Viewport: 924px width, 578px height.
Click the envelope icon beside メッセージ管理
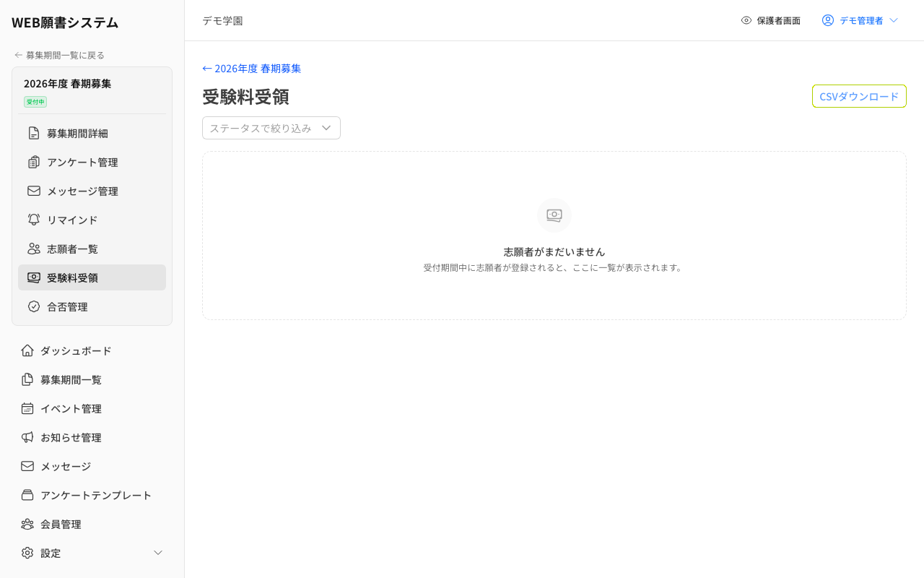pyautogui.click(x=34, y=191)
